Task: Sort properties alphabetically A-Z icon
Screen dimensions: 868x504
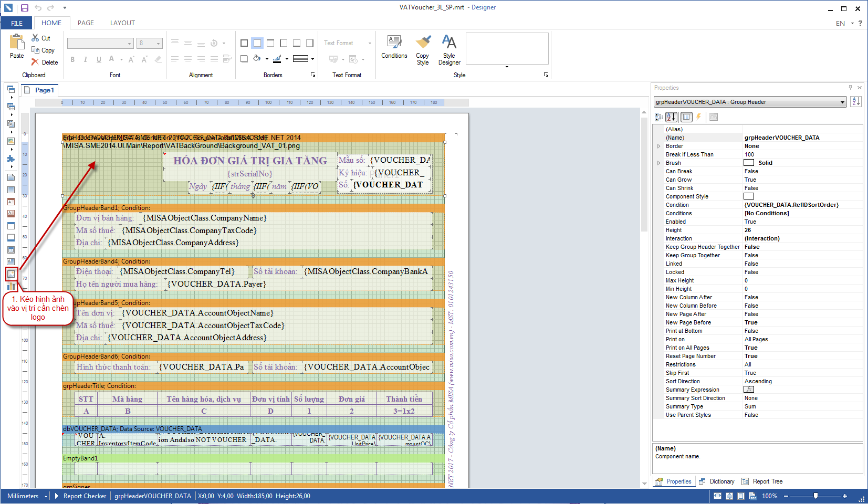Action: coord(672,117)
